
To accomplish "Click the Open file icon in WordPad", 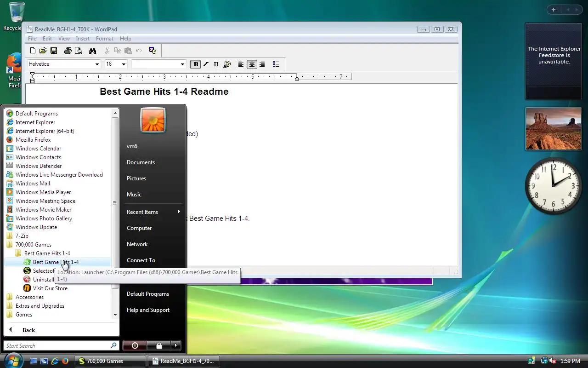I will coord(43,51).
